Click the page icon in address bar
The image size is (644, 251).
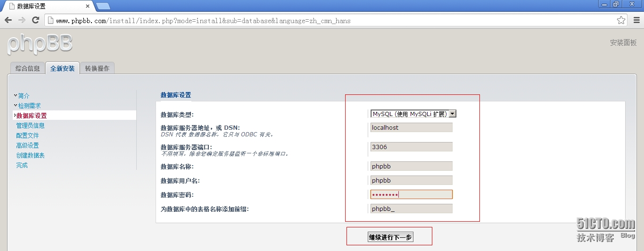[50, 20]
